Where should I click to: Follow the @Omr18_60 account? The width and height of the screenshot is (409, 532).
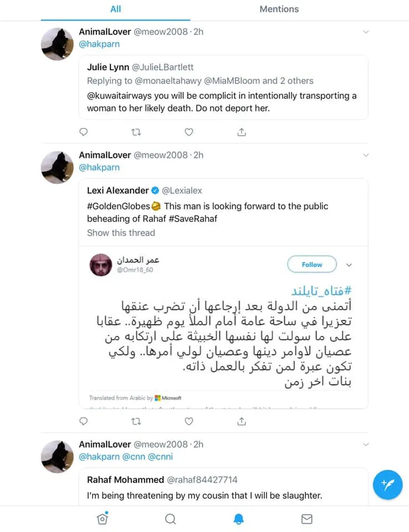[311, 265]
